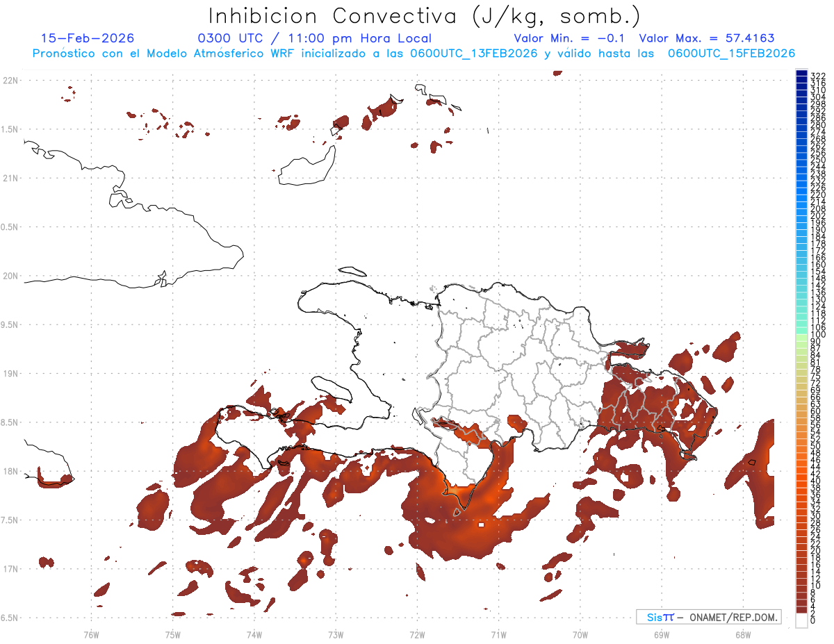834x644 pixels.
Task: Click the '6.5N' latitude label
Action: click(x=10, y=618)
